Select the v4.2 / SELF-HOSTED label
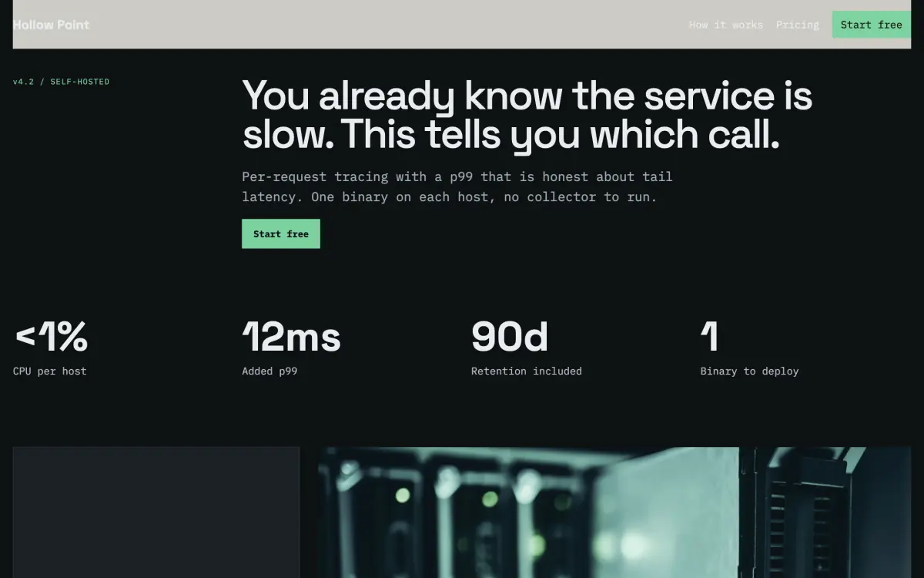The height and width of the screenshot is (578, 924). point(62,82)
